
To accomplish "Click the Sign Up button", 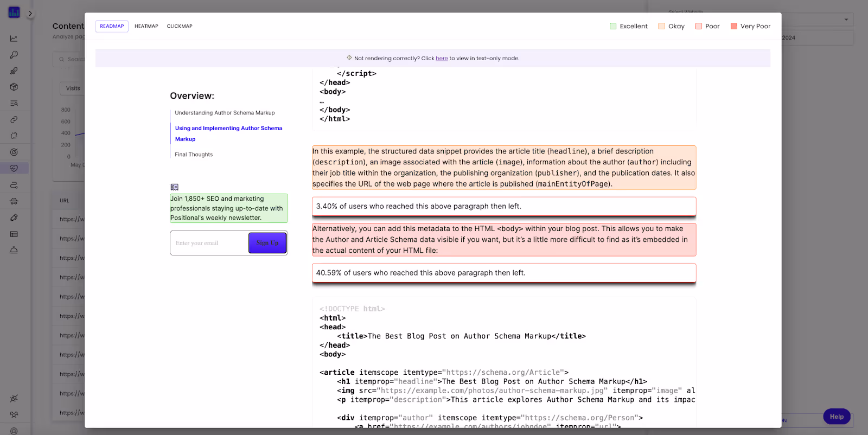I will 267,243.
